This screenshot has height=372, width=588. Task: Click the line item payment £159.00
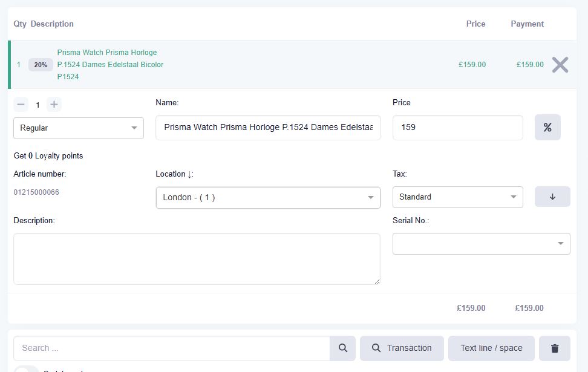click(530, 65)
